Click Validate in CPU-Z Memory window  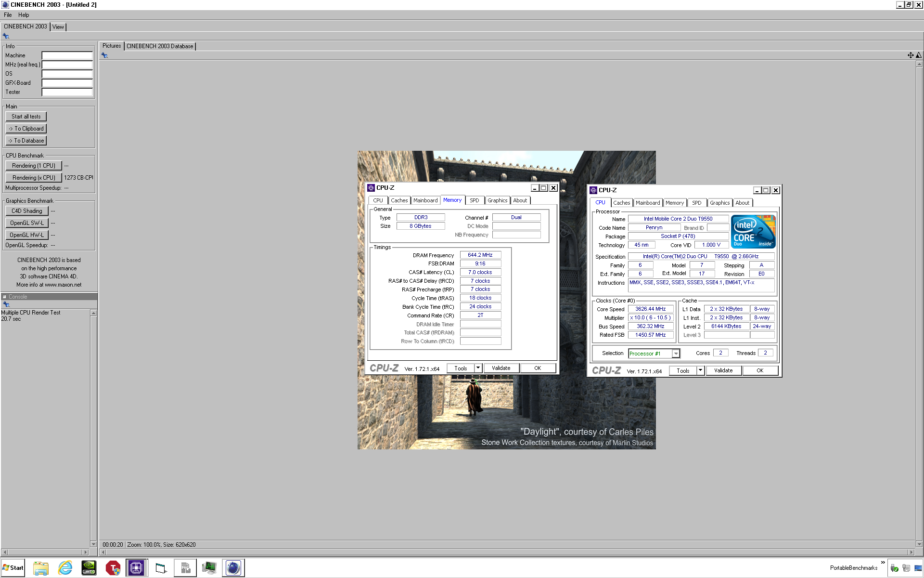coord(501,368)
